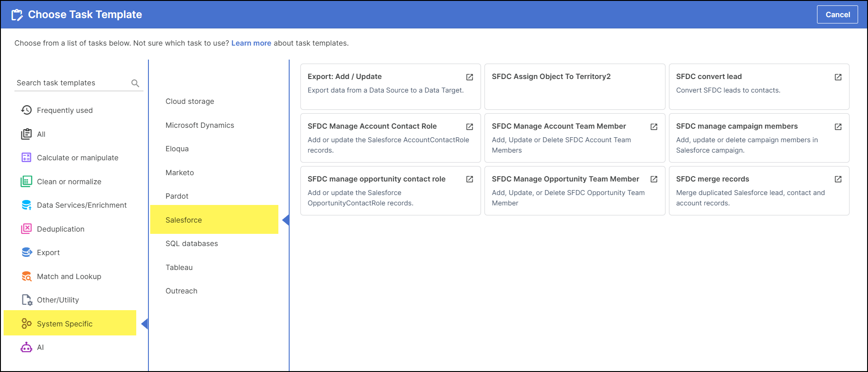Open external link on SFDC merge records card
This screenshot has width=868, height=372.
[x=838, y=179]
